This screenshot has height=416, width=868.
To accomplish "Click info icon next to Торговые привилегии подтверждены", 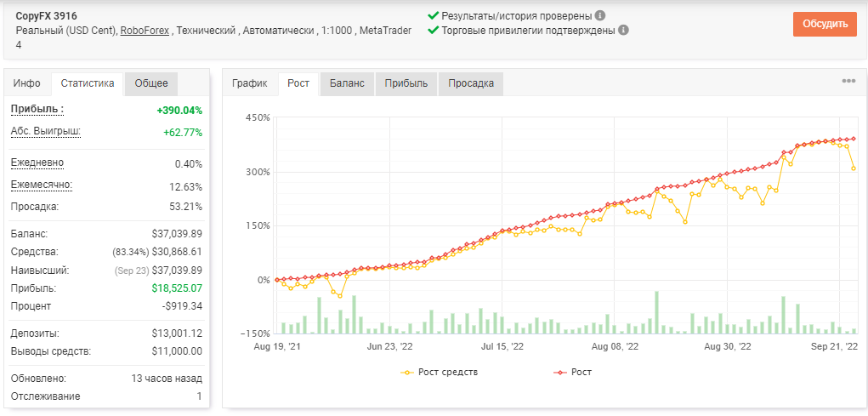I will click(x=623, y=30).
